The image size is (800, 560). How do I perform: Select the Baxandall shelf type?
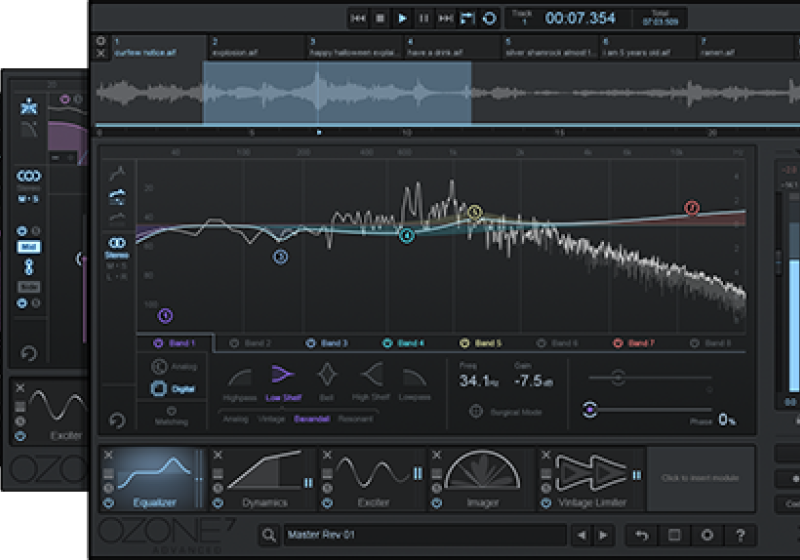pos(311,419)
